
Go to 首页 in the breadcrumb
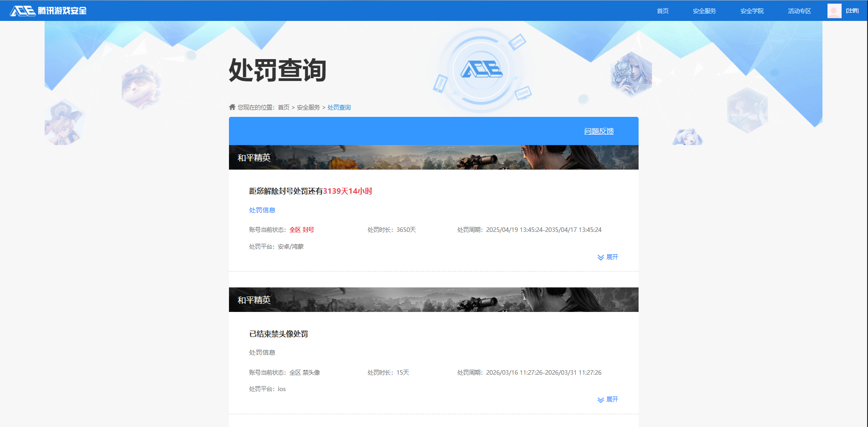click(x=284, y=107)
